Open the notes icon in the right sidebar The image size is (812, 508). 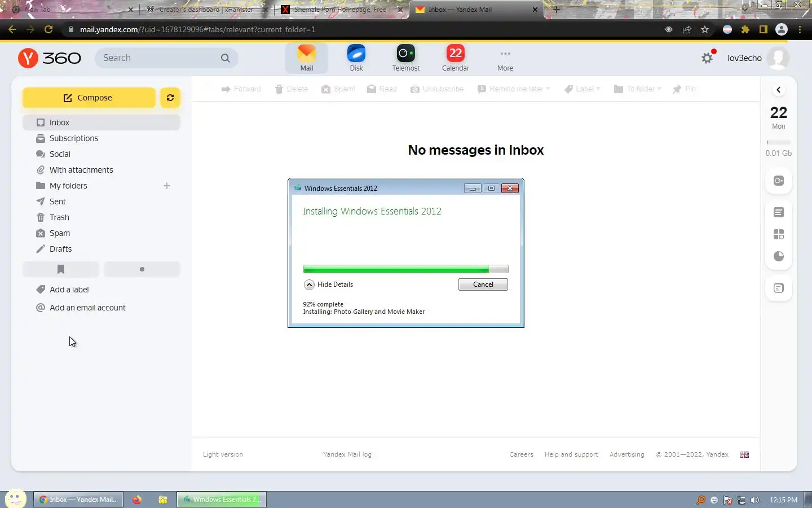pos(778,212)
